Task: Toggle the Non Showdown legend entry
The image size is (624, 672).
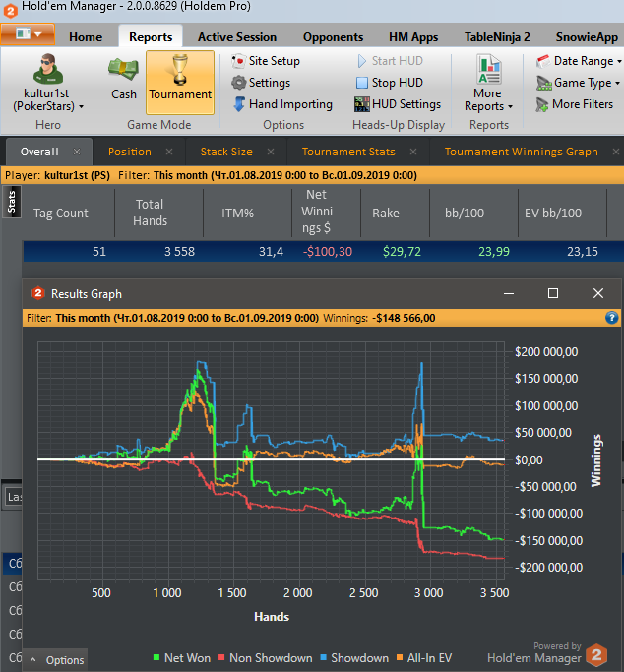Action: [x=266, y=658]
